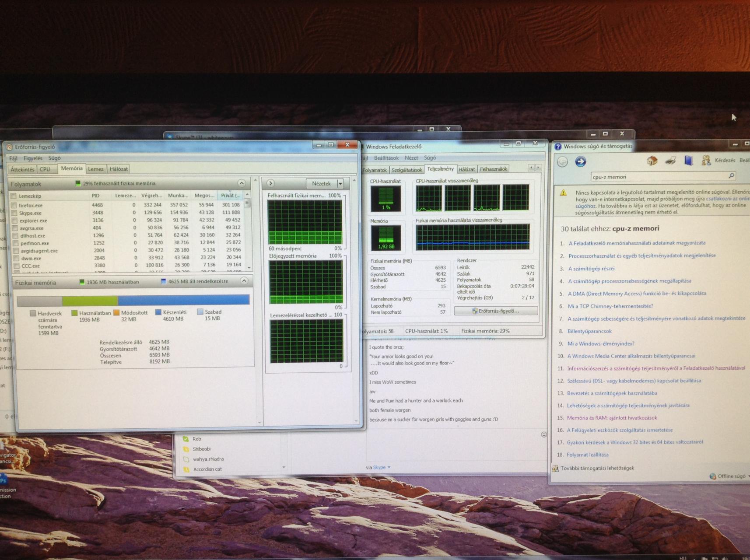Tick the Lemezkép select-all header checkbox
750x560 pixels.
pos(14,196)
